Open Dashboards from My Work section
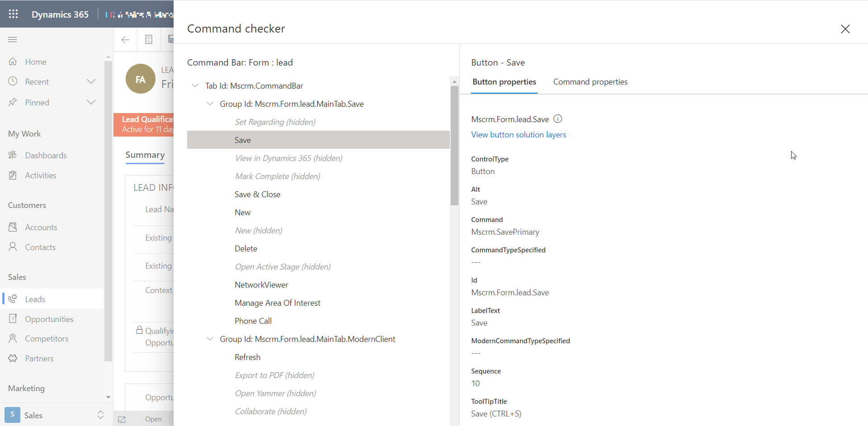 pyautogui.click(x=46, y=155)
